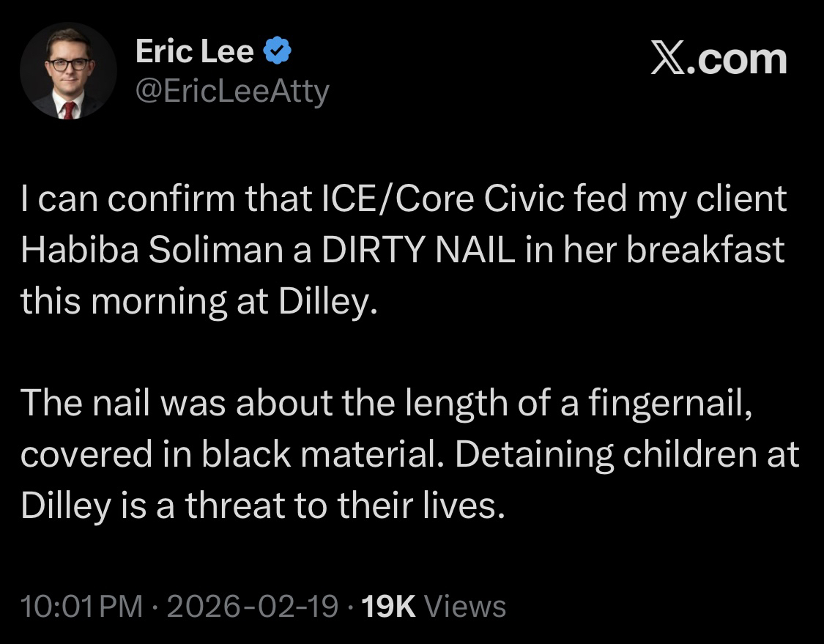824x644 pixels.
Task: Open Eric Lee's profile photo
Action: (68, 71)
